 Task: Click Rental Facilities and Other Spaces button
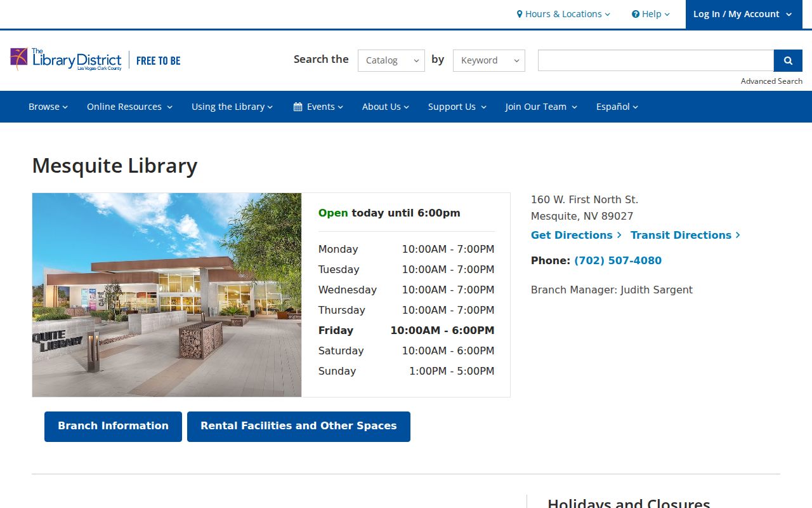point(299,427)
